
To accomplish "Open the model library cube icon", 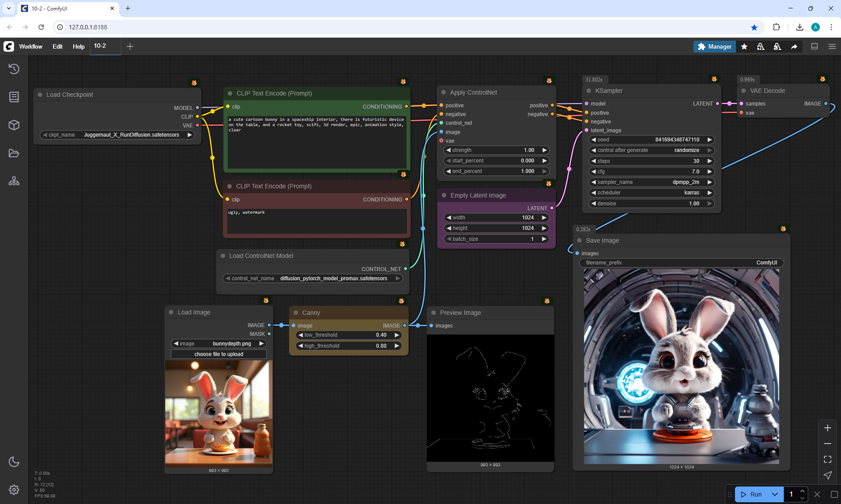I will (x=14, y=125).
